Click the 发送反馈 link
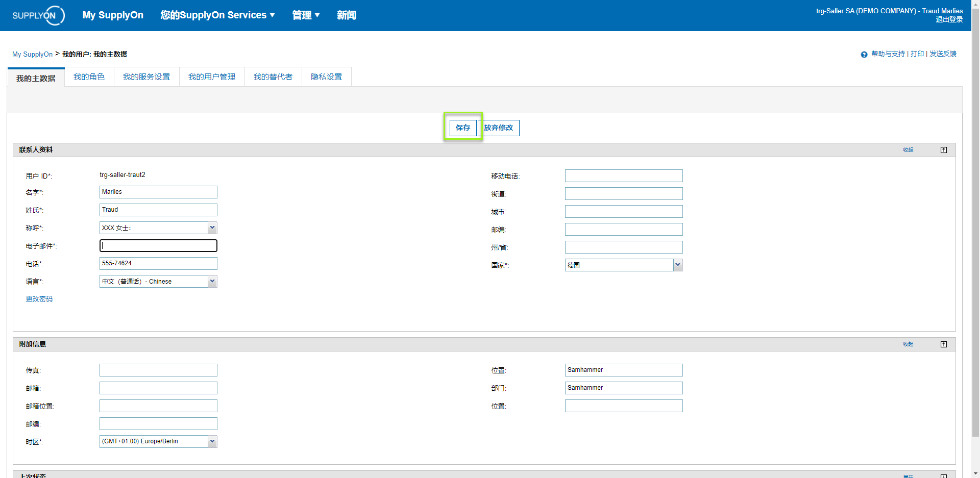The image size is (980, 478). [943, 54]
